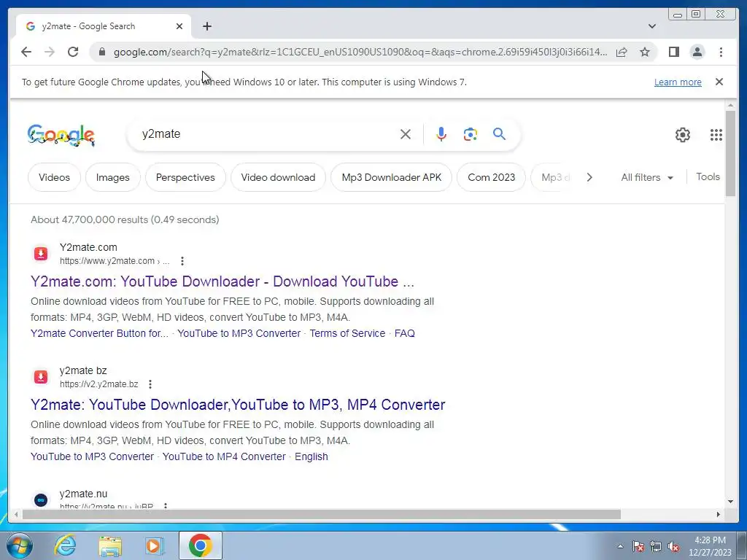The image size is (747, 560).
Task: Submit search with magnifier icon
Action: 499,134
